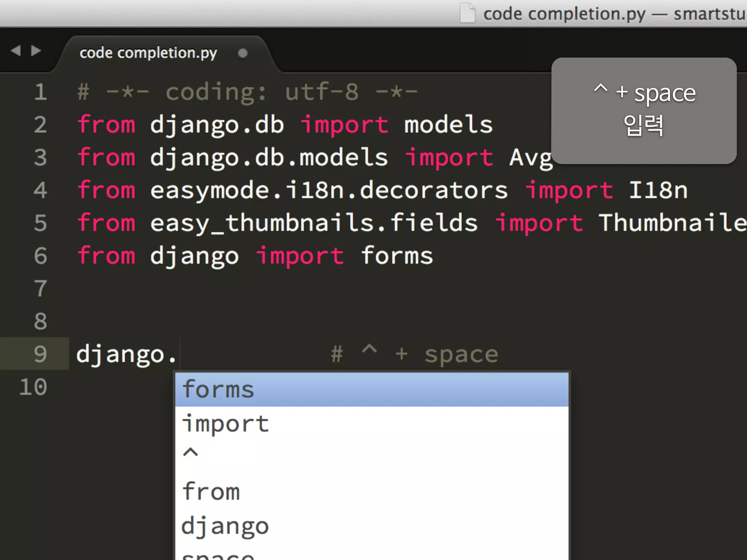
Task: Click 'easy_thumbnails.fields' on line 5
Action: [x=314, y=223]
